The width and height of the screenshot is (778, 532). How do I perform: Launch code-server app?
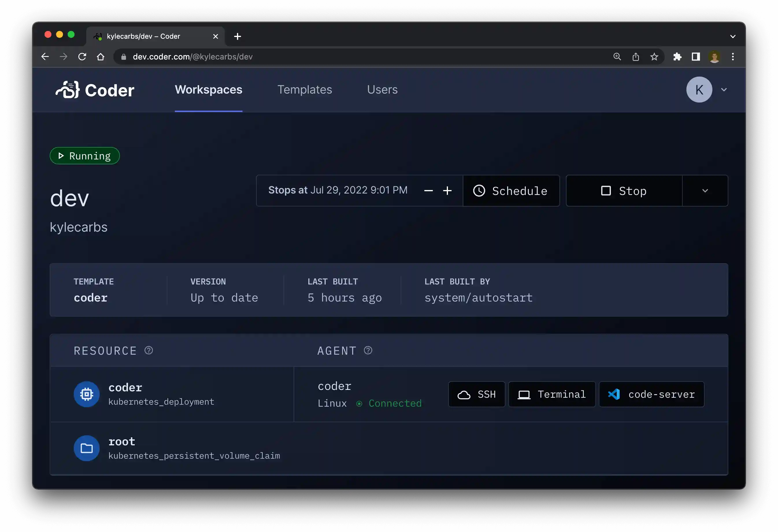click(x=651, y=394)
